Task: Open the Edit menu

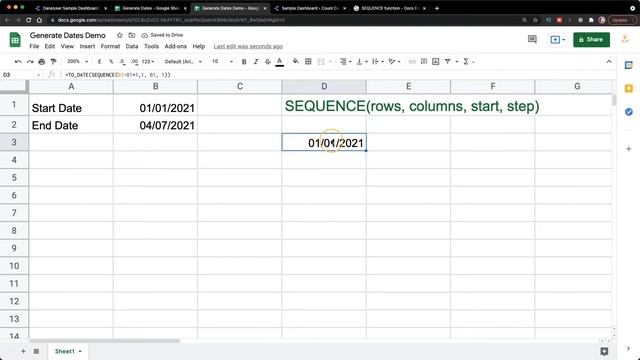Action: click(50, 47)
